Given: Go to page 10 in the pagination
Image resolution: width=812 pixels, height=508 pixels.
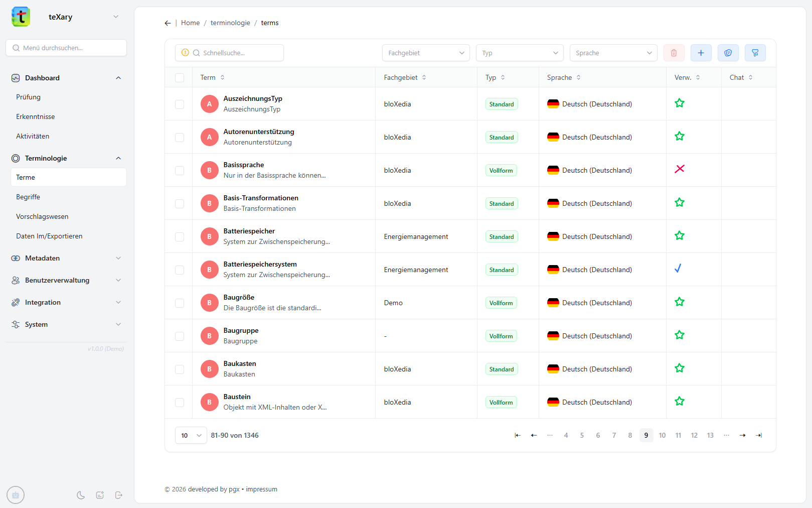Looking at the screenshot, I should click(662, 435).
